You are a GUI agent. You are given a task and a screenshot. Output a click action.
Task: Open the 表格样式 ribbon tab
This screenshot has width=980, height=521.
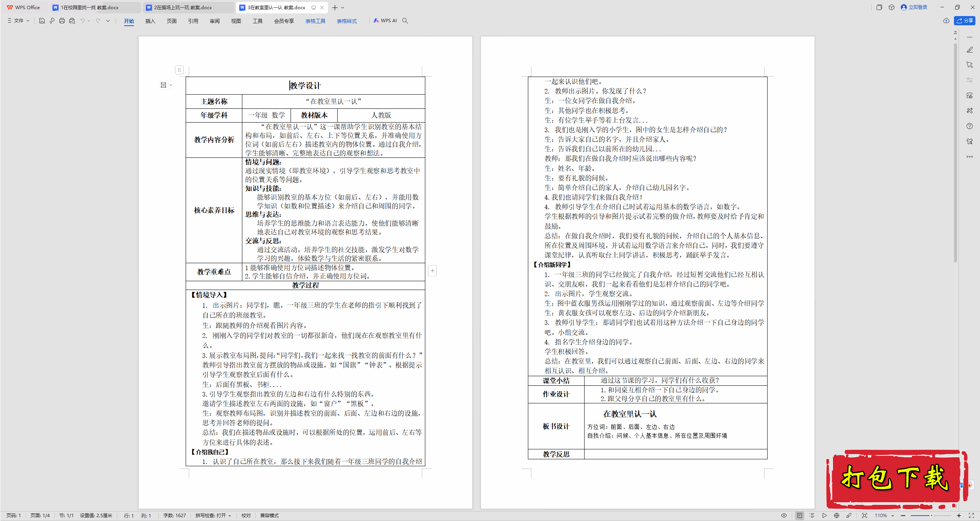[x=346, y=21]
